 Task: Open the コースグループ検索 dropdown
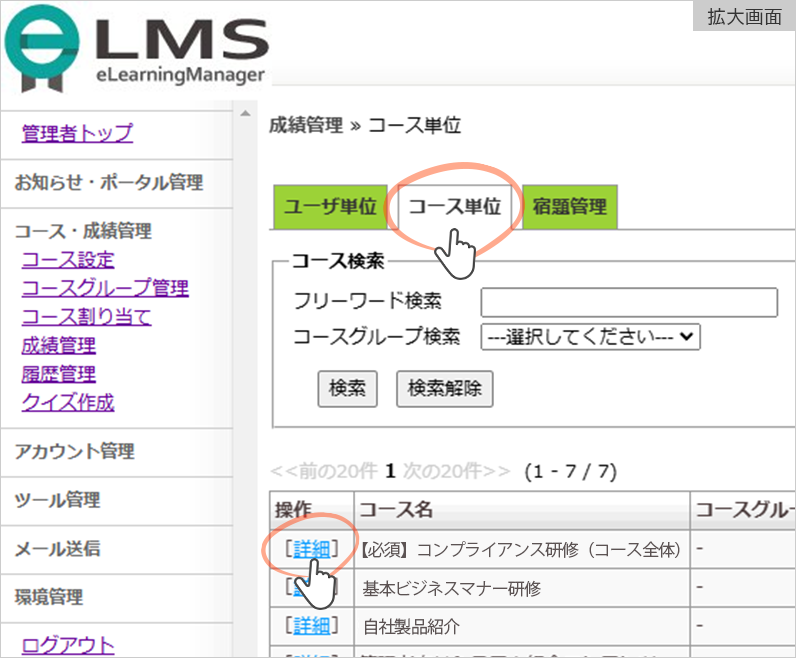tap(590, 337)
